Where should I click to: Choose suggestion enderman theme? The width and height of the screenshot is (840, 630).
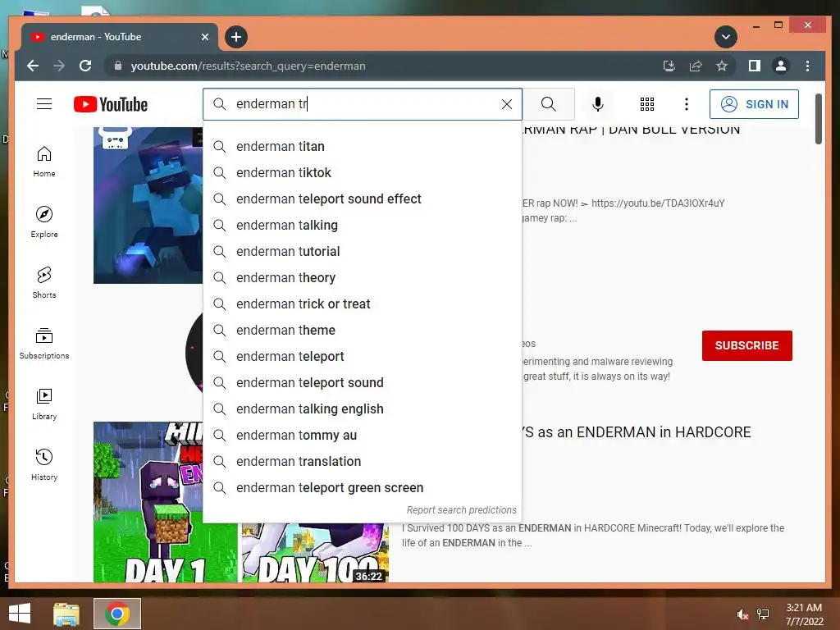click(362, 330)
